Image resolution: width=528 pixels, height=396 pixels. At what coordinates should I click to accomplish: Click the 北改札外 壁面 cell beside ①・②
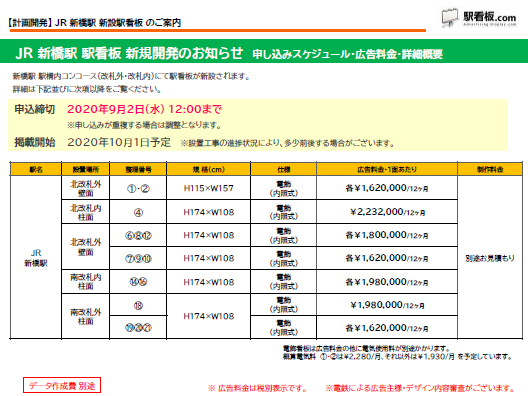(86, 188)
